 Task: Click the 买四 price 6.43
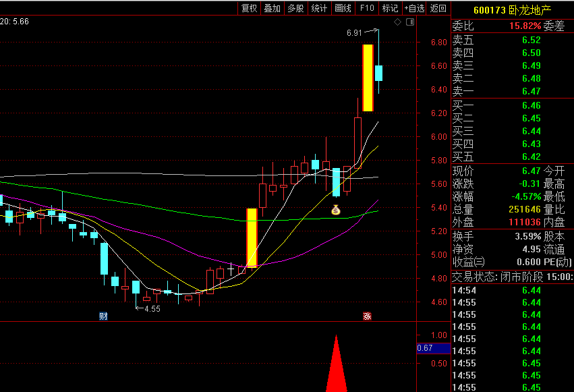pyautogui.click(x=532, y=144)
